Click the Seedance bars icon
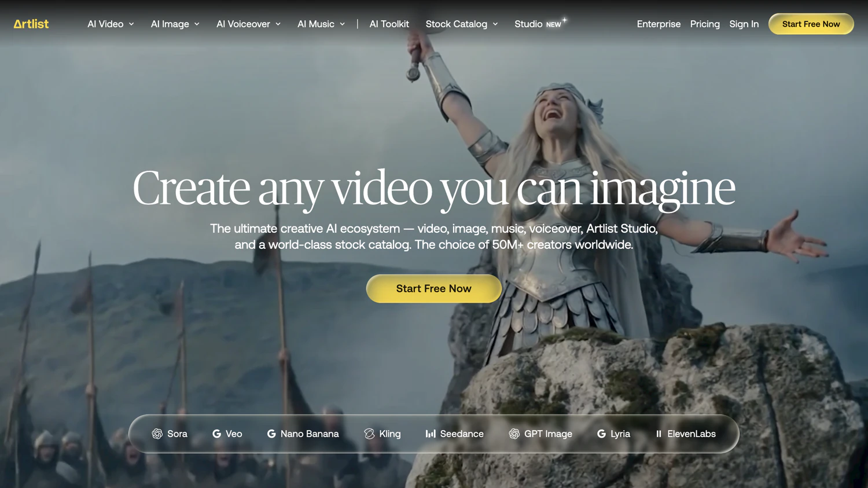The image size is (868, 488). [x=431, y=434]
